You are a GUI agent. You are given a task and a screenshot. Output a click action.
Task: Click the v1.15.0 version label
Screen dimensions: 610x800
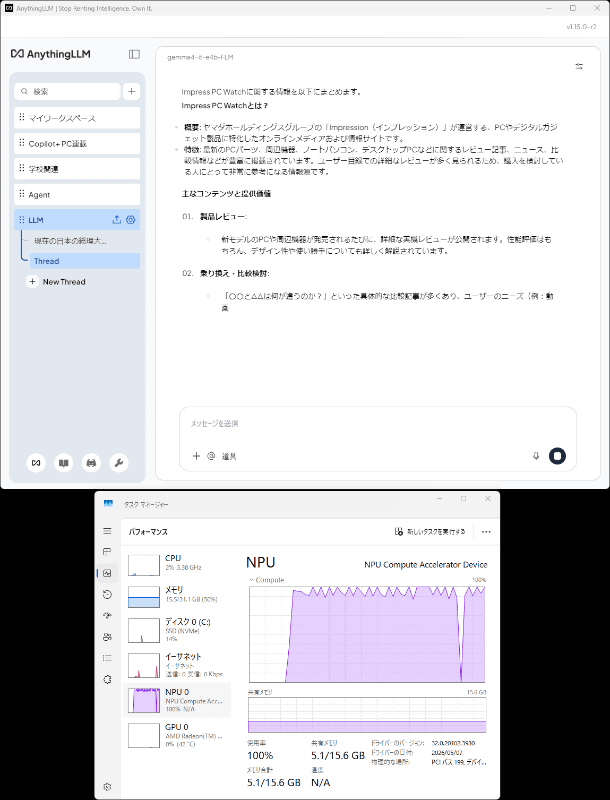click(x=581, y=27)
